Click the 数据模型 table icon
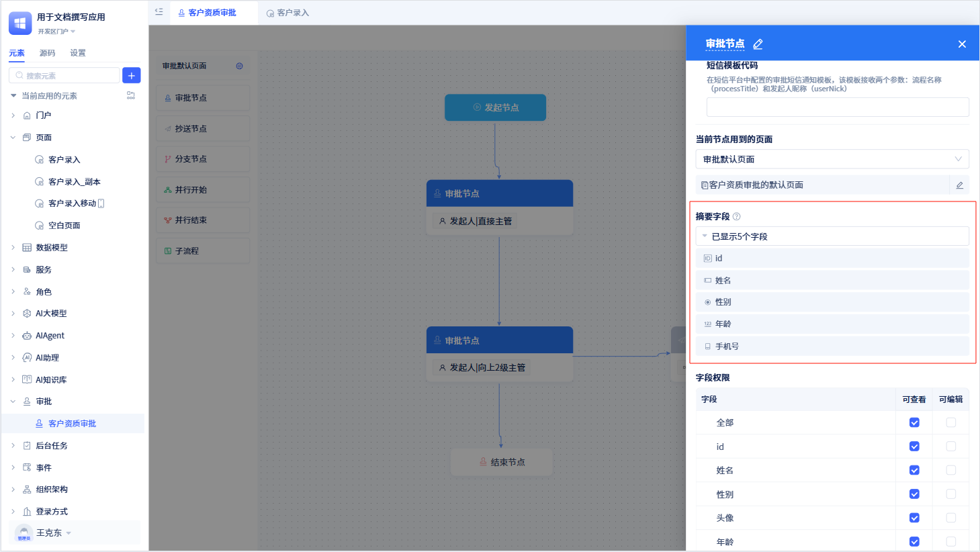The width and height of the screenshot is (980, 552). [x=27, y=248]
